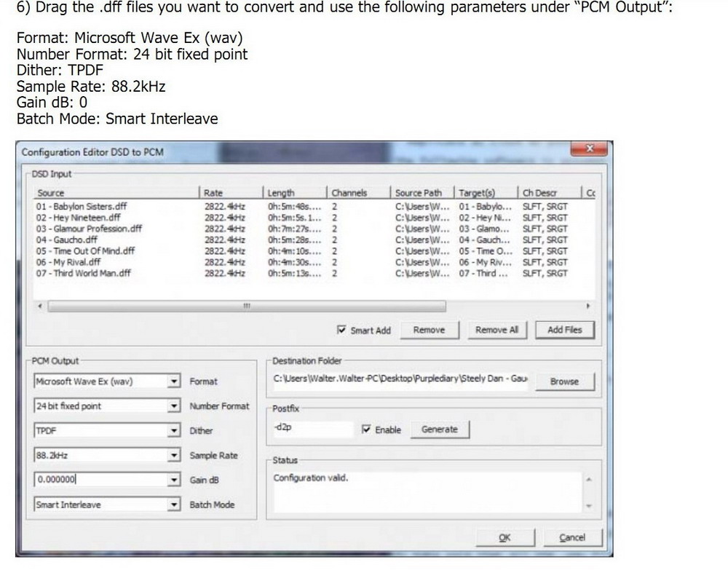
Task: Click the Generate postfix button
Action: point(440,430)
